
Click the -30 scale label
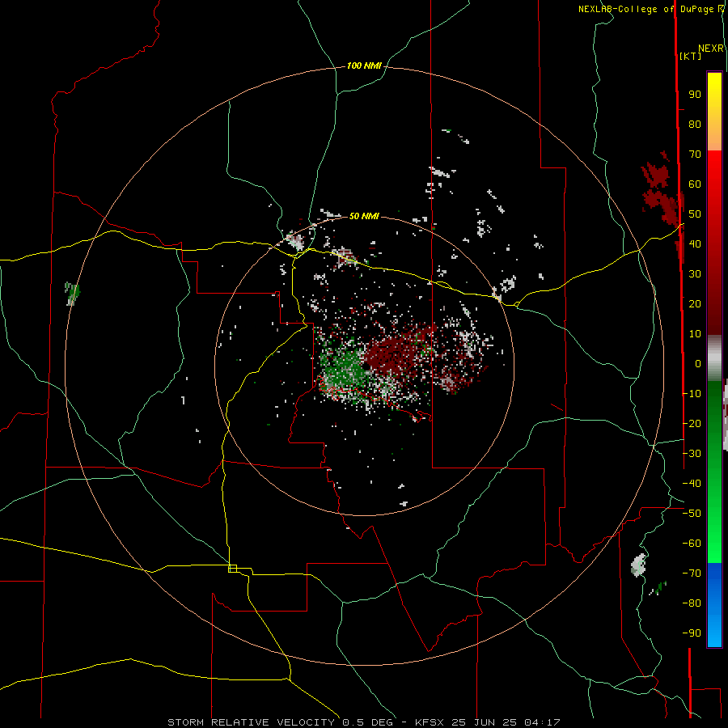pos(692,453)
